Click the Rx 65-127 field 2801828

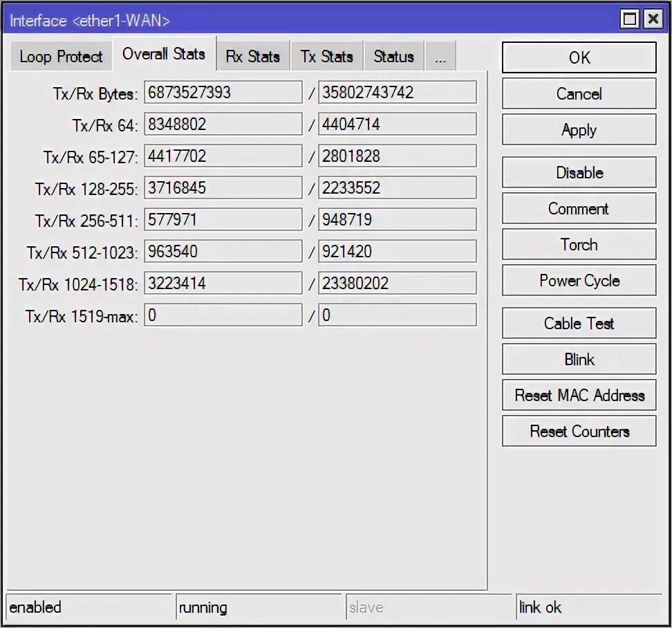pyautogui.click(x=398, y=156)
